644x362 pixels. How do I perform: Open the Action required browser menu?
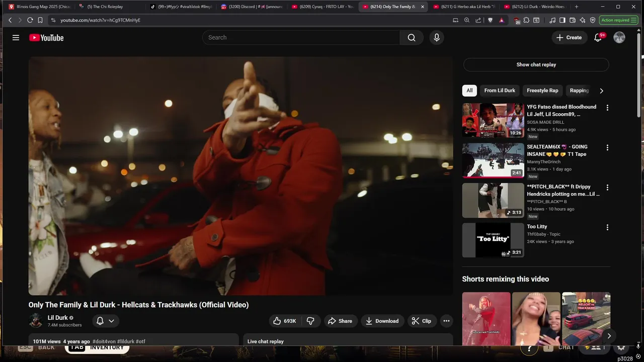(x=619, y=20)
